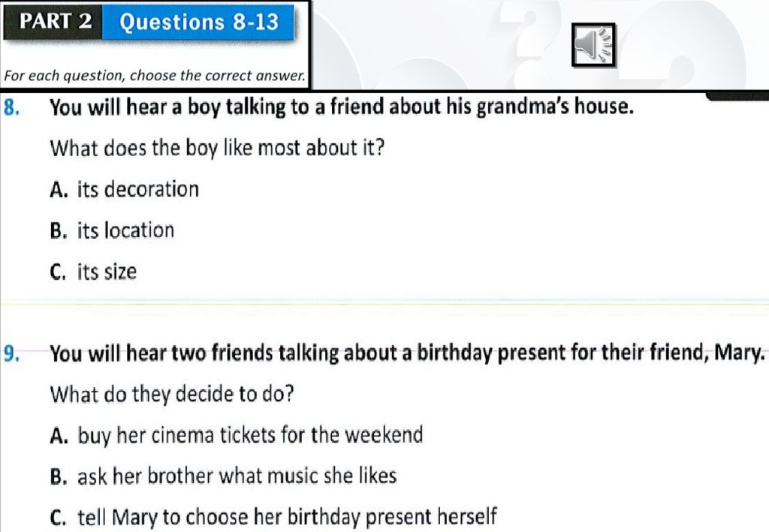This screenshot has width=769, height=532.
Task: Choose C. tell Mary to choose present
Action: point(273,517)
